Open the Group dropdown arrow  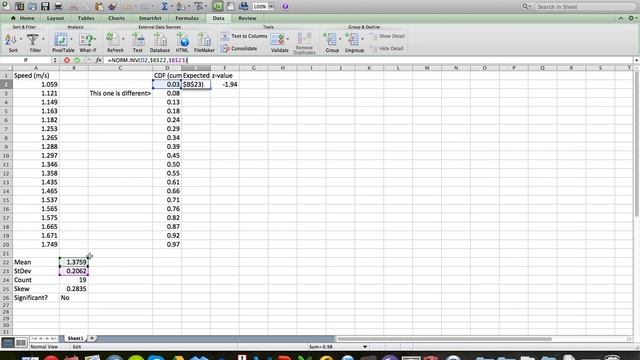(x=340, y=40)
